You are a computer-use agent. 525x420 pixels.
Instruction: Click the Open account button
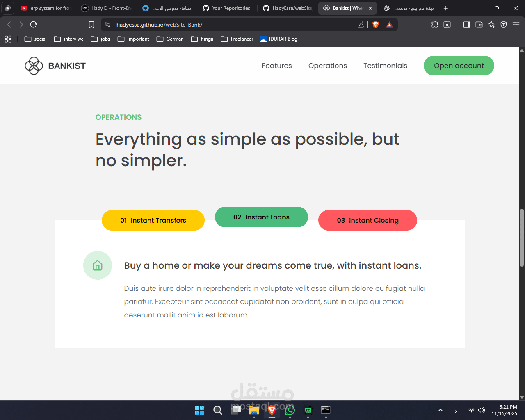[459, 66]
